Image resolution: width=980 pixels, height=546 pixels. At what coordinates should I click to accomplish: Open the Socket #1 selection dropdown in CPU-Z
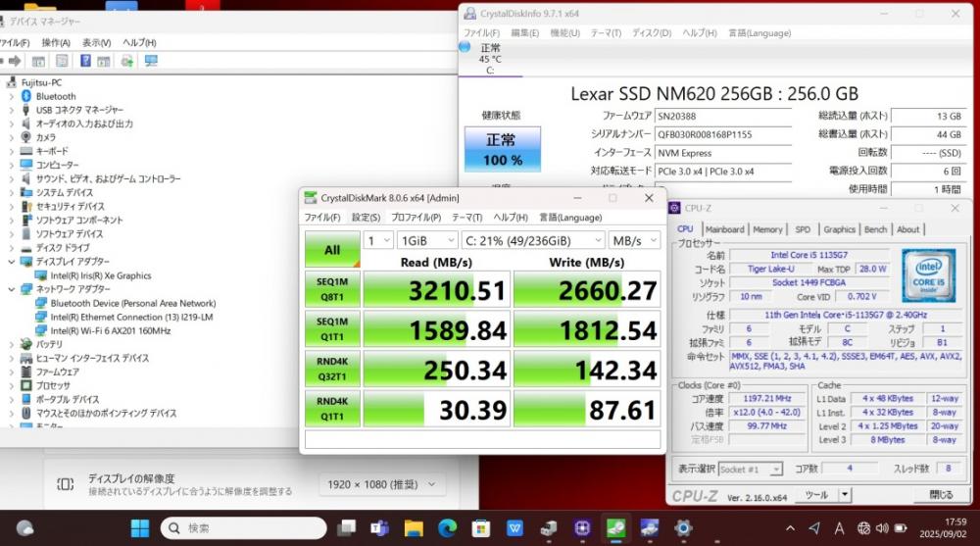[x=750, y=470]
